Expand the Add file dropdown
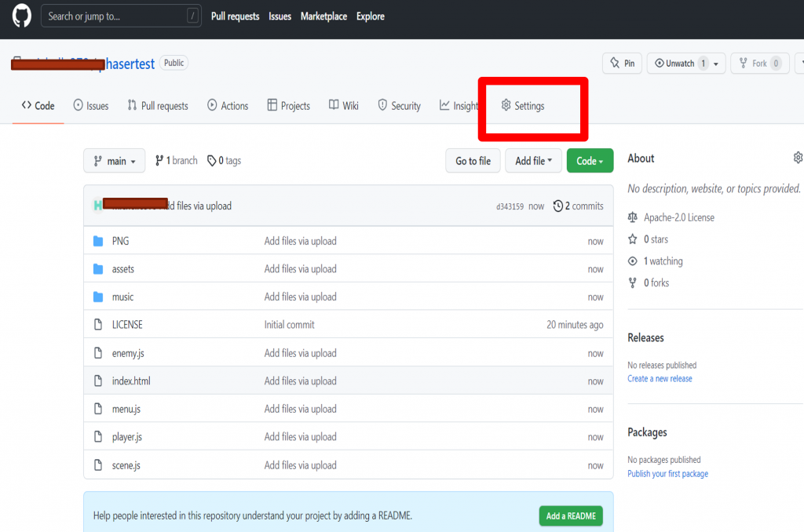The width and height of the screenshot is (804, 532). (533, 161)
